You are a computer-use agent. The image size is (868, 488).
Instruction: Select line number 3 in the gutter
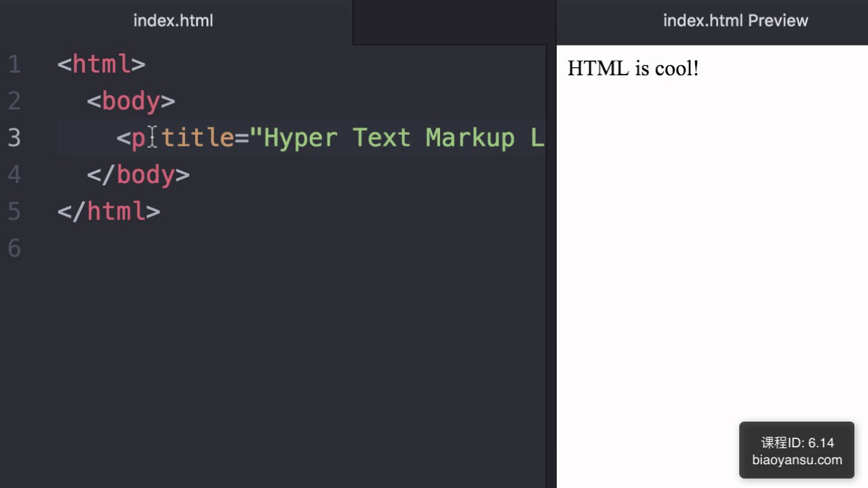pyautogui.click(x=14, y=138)
